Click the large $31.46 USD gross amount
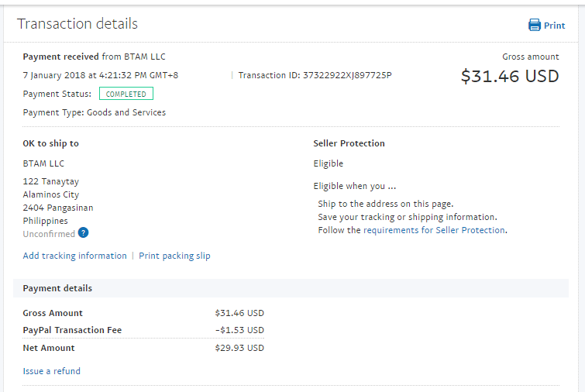 (510, 76)
